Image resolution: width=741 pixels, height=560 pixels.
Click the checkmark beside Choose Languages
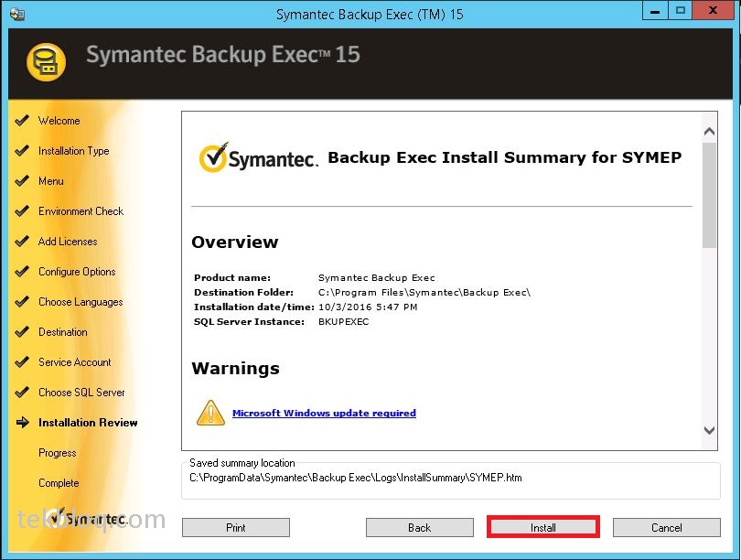[22, 302]
